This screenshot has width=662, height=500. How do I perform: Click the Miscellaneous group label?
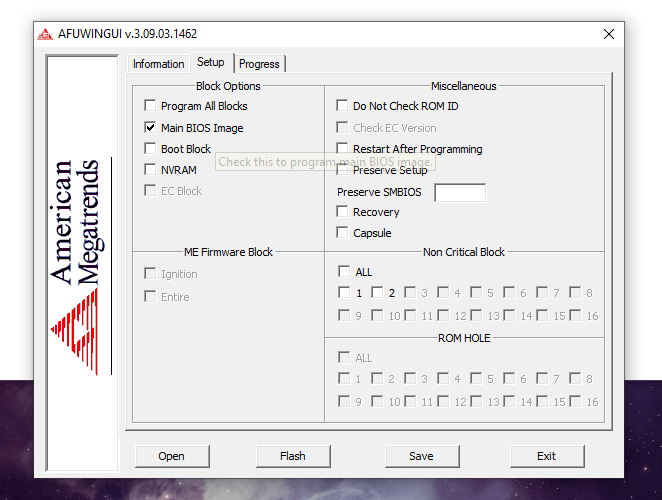click(x=464, y=86)
